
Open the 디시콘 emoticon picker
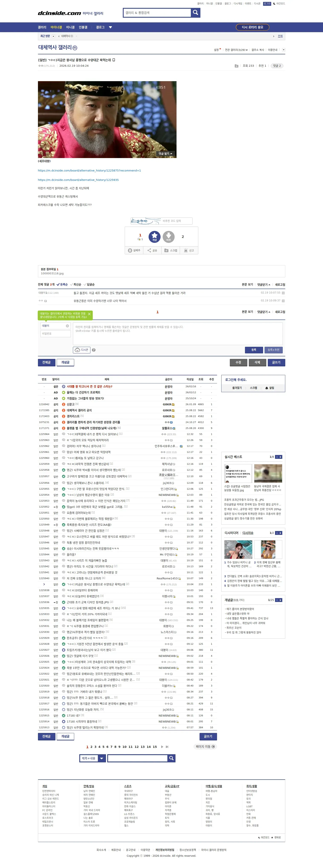82,350
